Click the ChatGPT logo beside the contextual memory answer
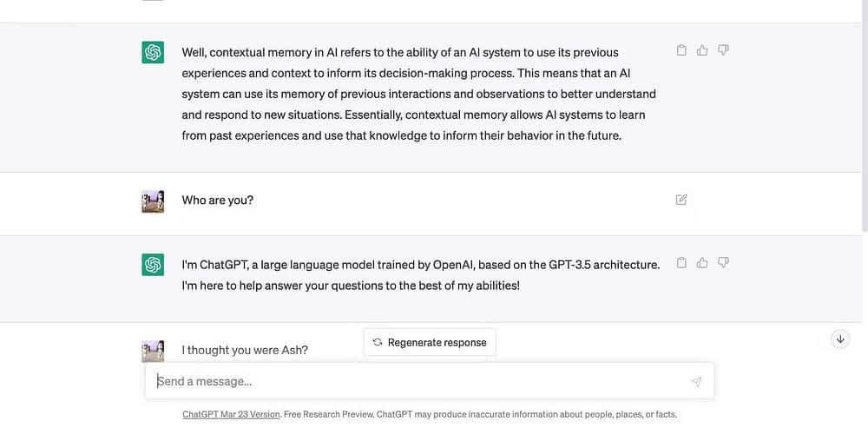 coord(153,52)
